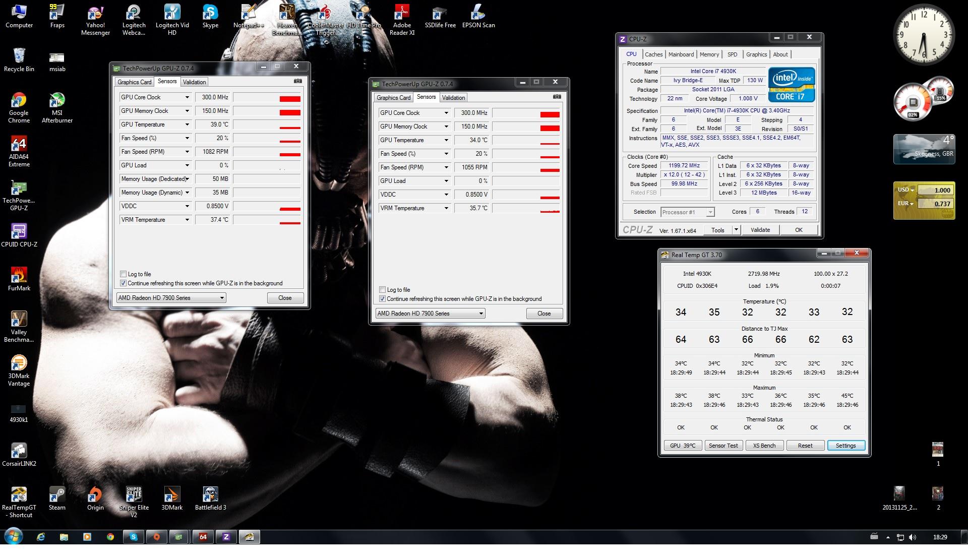Click the volume icon in system tray

(x=912, y=537)
